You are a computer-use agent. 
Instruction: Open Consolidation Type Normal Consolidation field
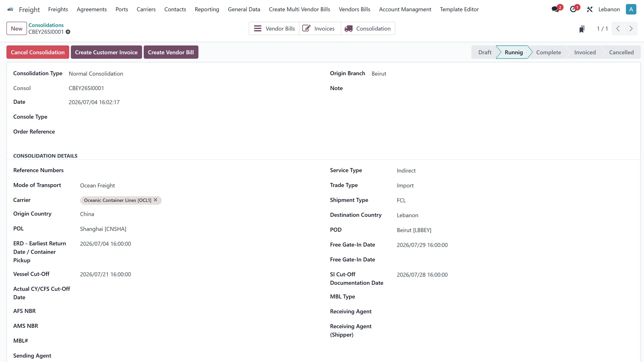[96, 74]
